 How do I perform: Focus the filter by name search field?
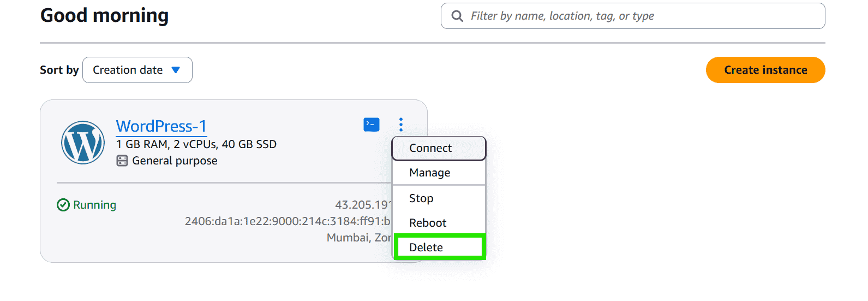point(633,16)
